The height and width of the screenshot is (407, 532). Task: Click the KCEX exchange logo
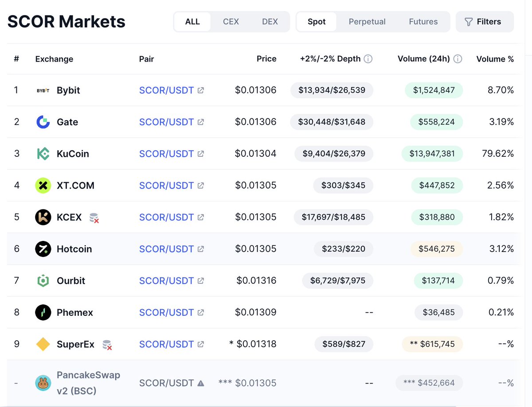[43, 217]
